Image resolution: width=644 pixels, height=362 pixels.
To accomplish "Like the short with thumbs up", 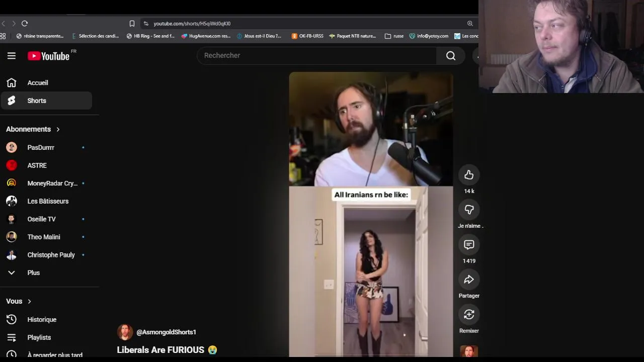I will point(469,175).
